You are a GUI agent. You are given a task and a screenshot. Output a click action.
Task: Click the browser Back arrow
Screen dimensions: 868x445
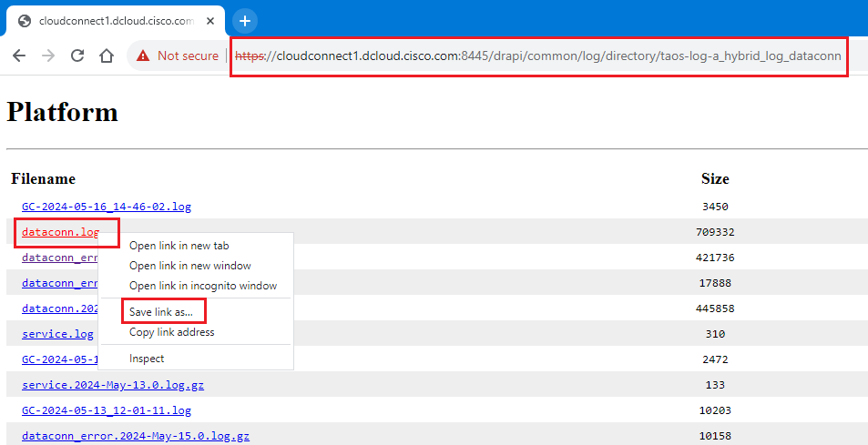pos(19,56)
